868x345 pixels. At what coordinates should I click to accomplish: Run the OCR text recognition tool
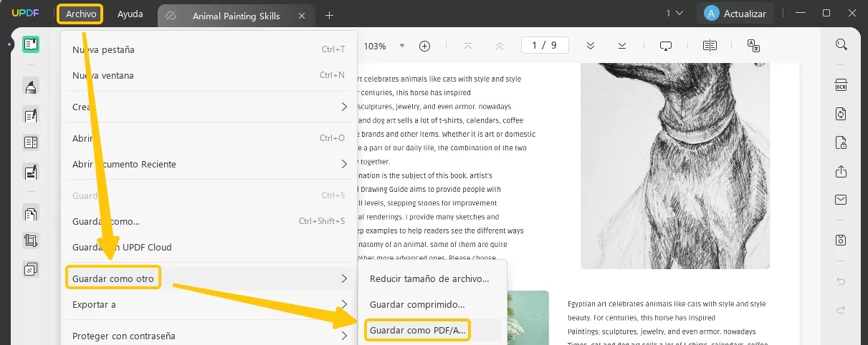pyautogui.click(x=841, y=86)
